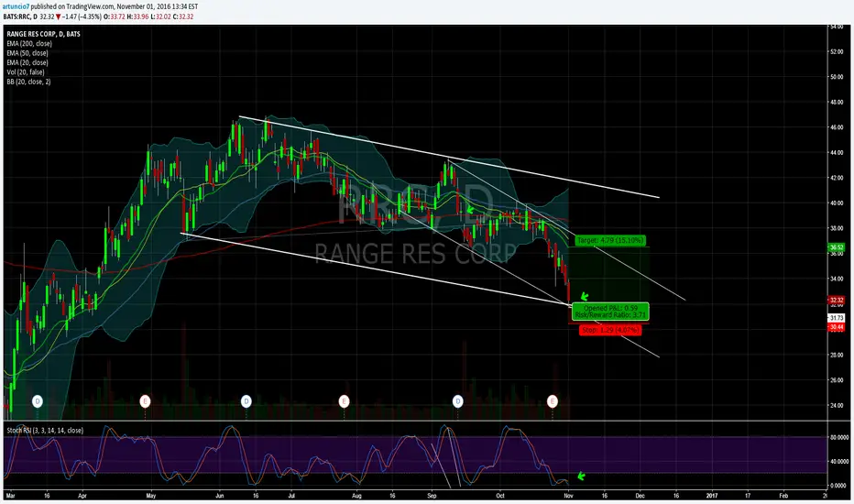Screen dimensions: 854x504
Task: Click the Nov label on the date axis
Action: [x=569, y=496]
